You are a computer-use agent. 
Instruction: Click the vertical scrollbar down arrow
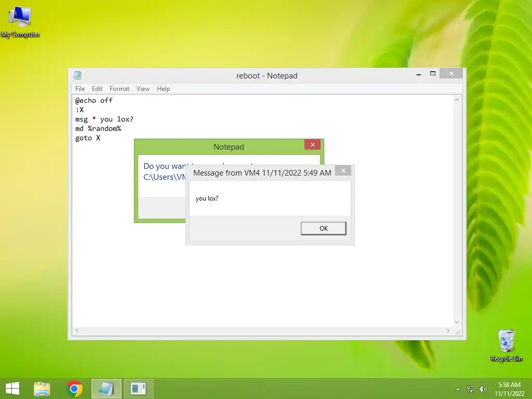point(457,322)
